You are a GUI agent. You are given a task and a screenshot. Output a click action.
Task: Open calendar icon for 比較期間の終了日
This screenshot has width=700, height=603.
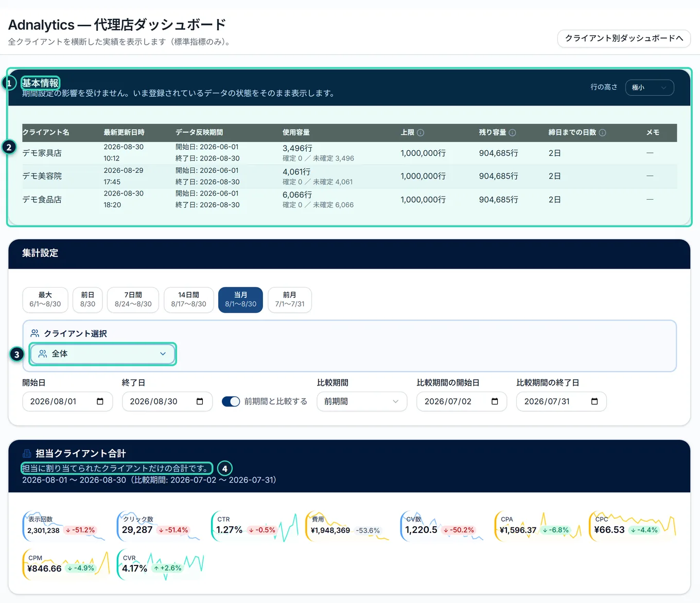coord(594,401)
